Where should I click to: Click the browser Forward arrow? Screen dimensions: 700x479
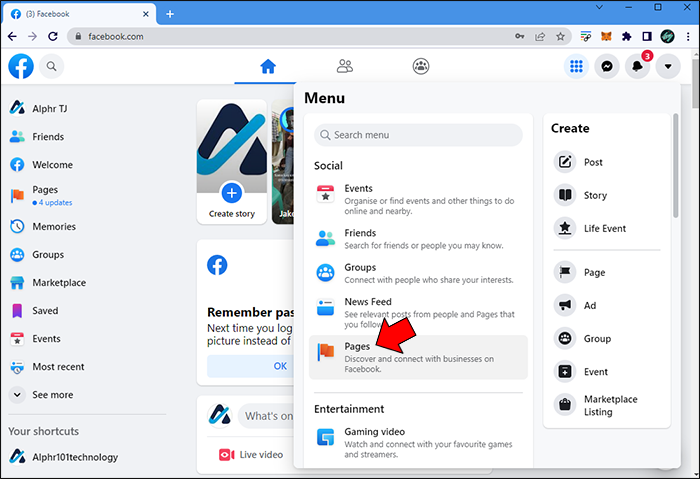coord(32,36)
